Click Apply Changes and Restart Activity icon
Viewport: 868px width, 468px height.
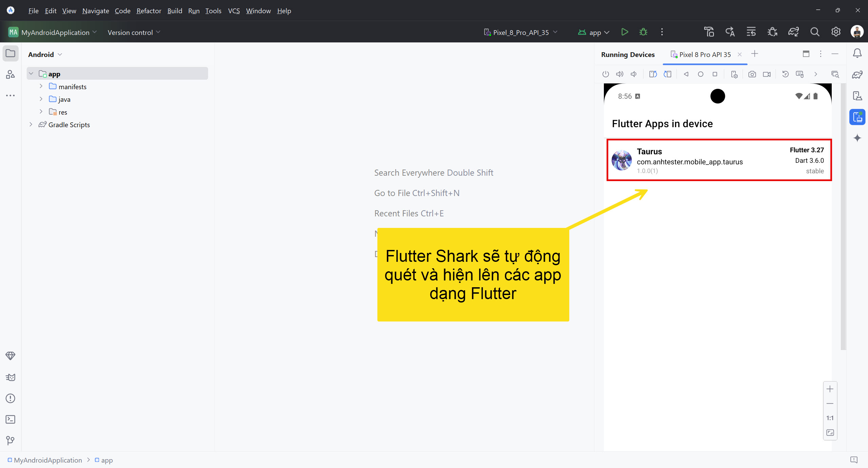point(730,32)
